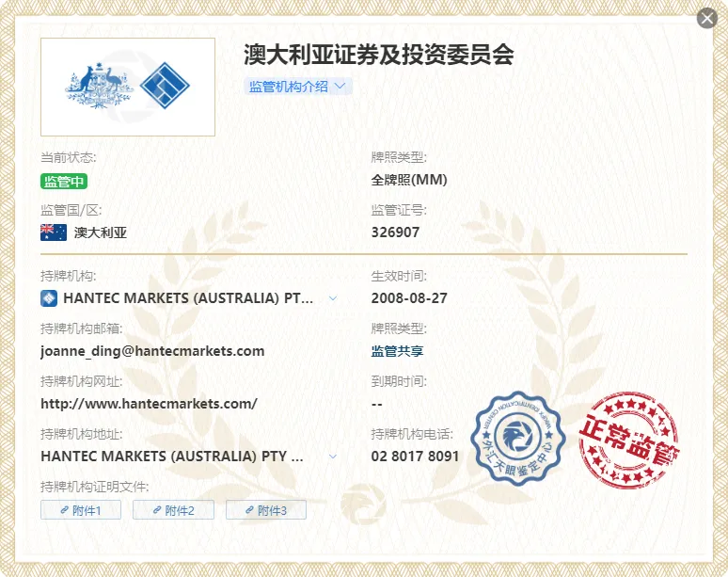Click the 全牌照(MM) license type text
The width and height of the screenshot is (728, 577).
click(x=409, y=180)
